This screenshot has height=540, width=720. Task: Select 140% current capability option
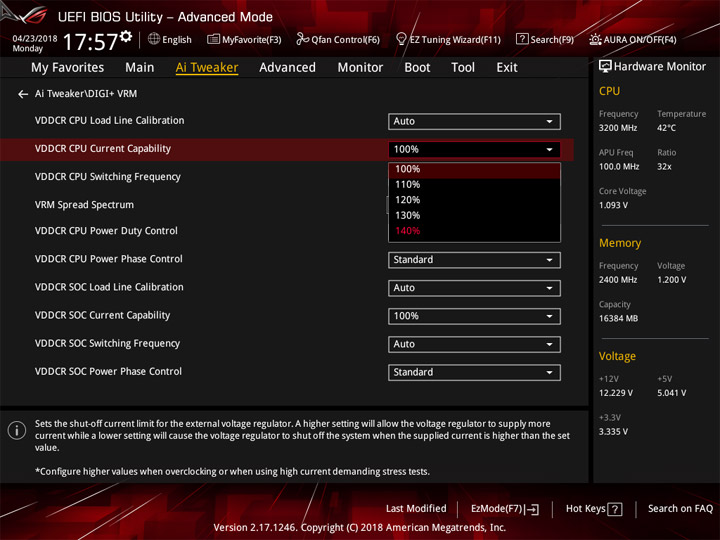(474, 231)
